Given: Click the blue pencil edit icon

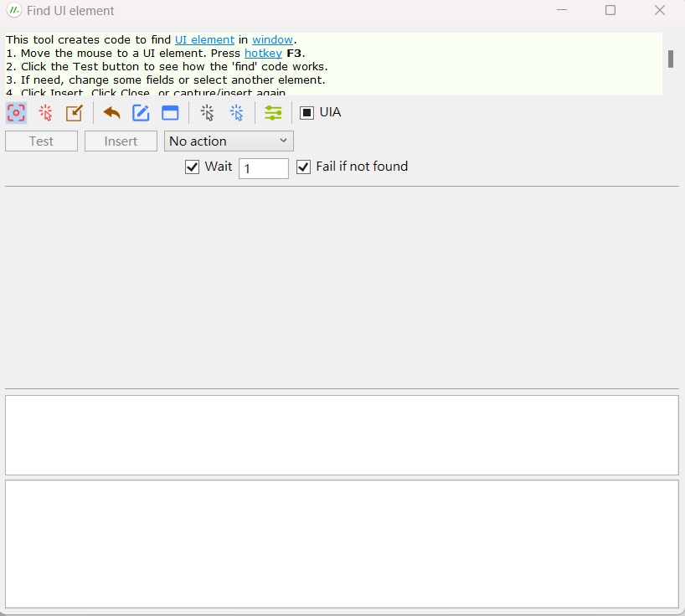Looking at the screenshot, I should (142, 113).
